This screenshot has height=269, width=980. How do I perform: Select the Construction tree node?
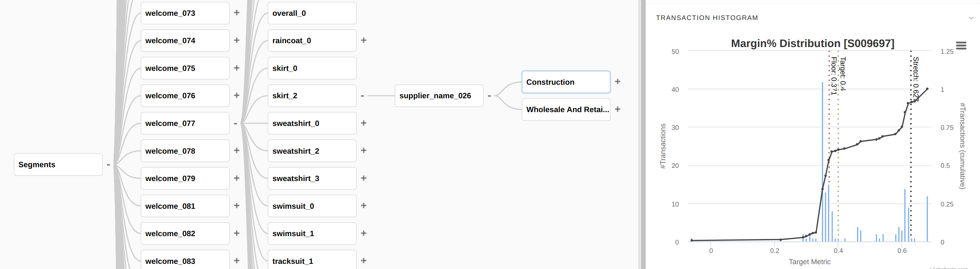pyautogui.click(x=566, y=82)
